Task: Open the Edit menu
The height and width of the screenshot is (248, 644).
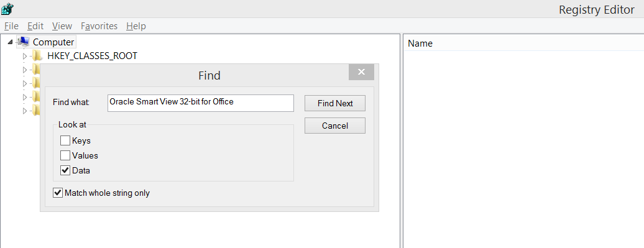Action: tap(35, 26)
